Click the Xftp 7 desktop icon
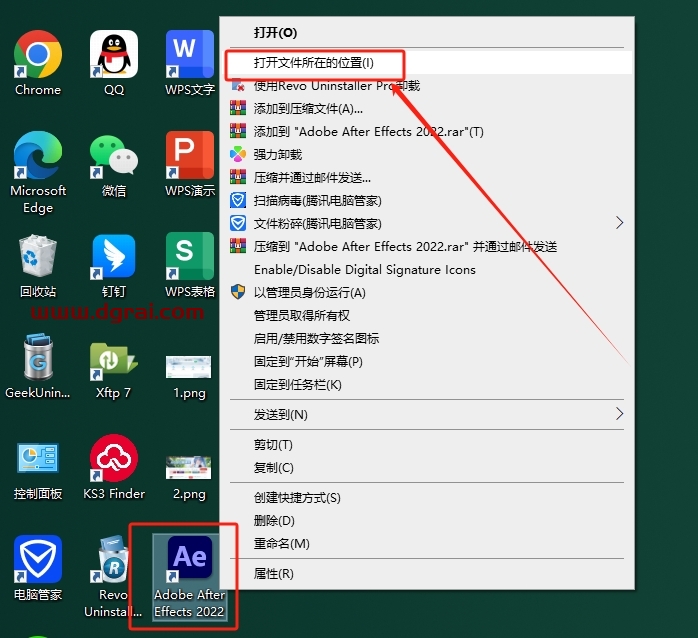This screenshot has width=698, height=638. [x=114, y=366]
